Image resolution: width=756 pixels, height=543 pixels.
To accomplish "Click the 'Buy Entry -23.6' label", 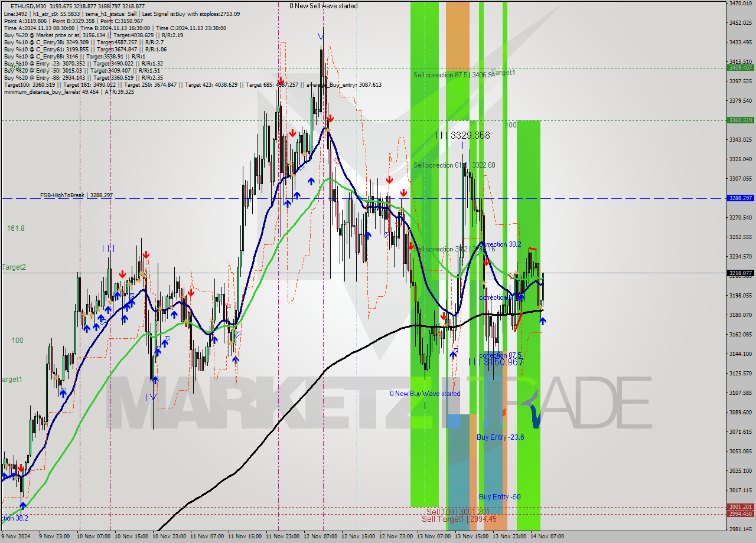I will [x=500, y=437].
